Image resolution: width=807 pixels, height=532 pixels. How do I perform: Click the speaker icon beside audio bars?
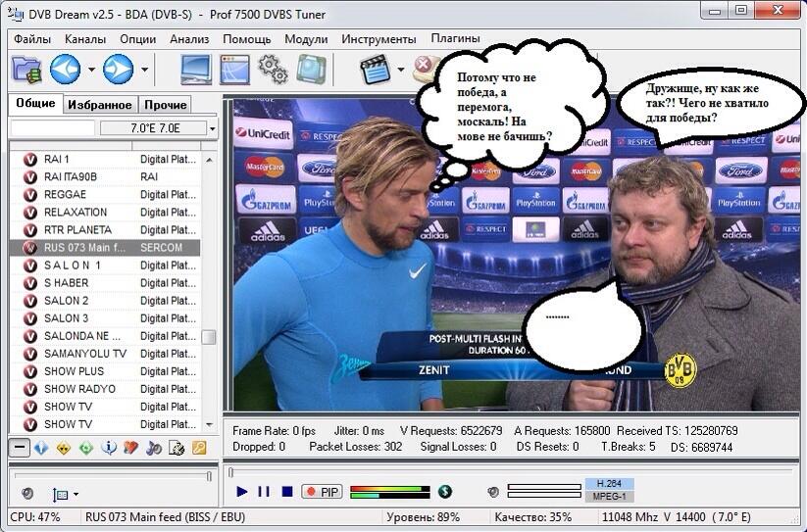(493, 492)
